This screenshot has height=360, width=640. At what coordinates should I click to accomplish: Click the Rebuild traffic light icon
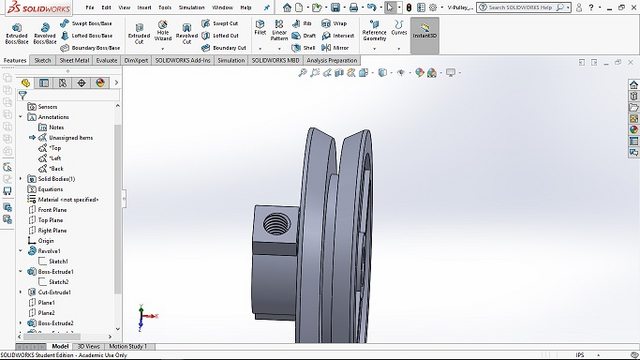coord(409,7)
